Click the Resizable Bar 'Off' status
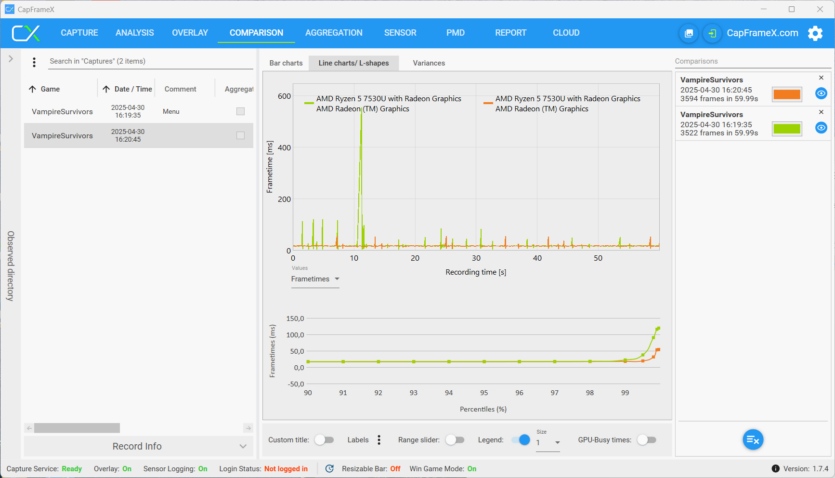This screenshot has width=835, height=478. coord(395,468)
